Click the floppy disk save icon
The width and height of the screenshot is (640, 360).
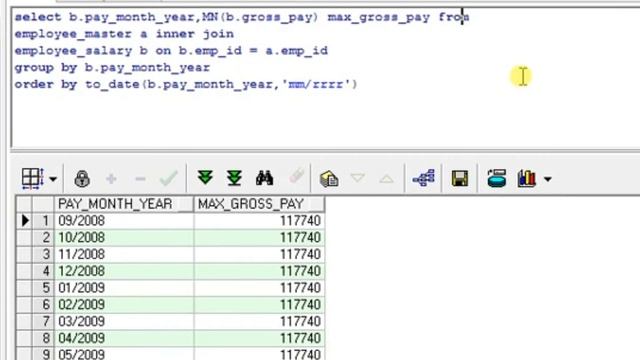point(460,179)
